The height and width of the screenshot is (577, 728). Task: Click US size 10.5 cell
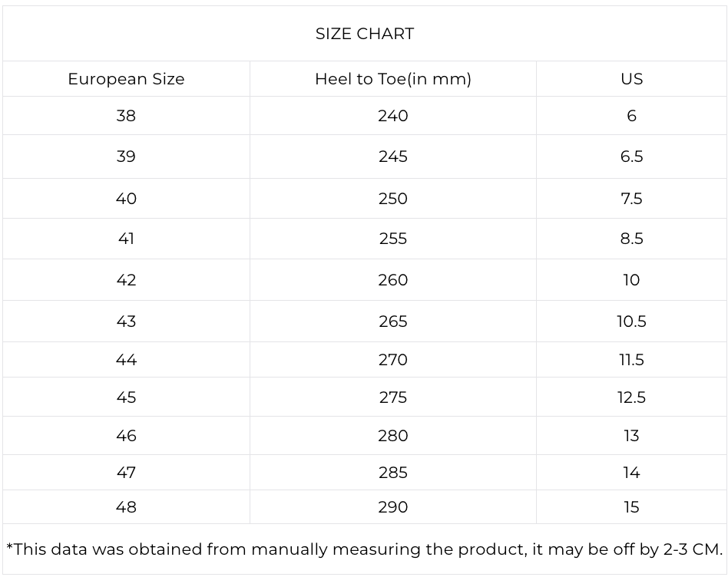(631, 321)
